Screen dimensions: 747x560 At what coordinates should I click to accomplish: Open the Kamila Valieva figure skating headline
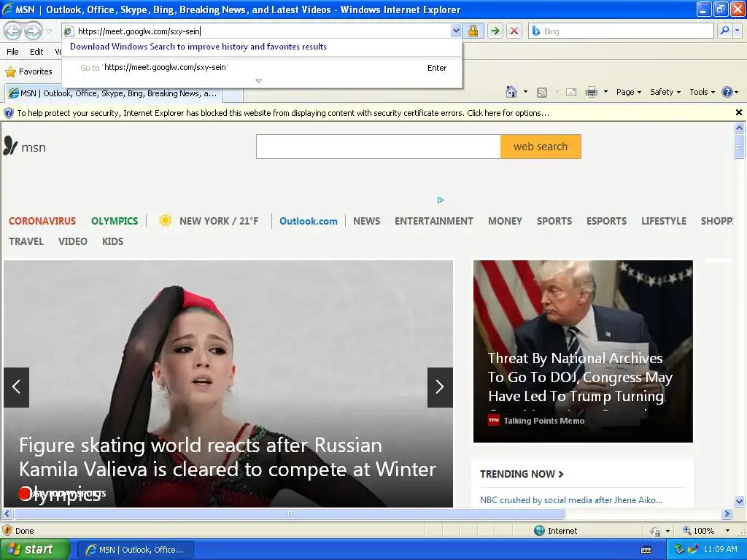click(x=228, y=469)
